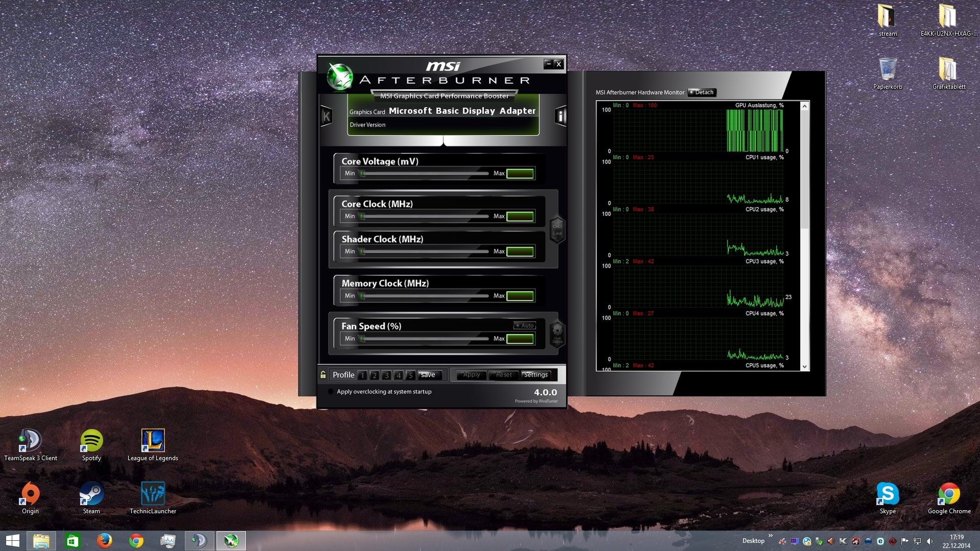Click the profile lock padlock icon
The image size is (980, 551).
323,375
